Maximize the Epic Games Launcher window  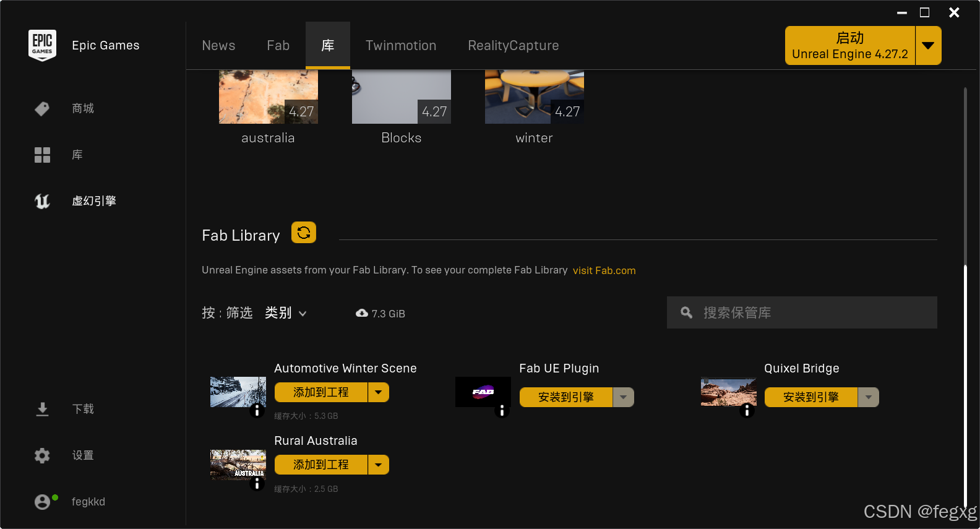pos(925,12)
